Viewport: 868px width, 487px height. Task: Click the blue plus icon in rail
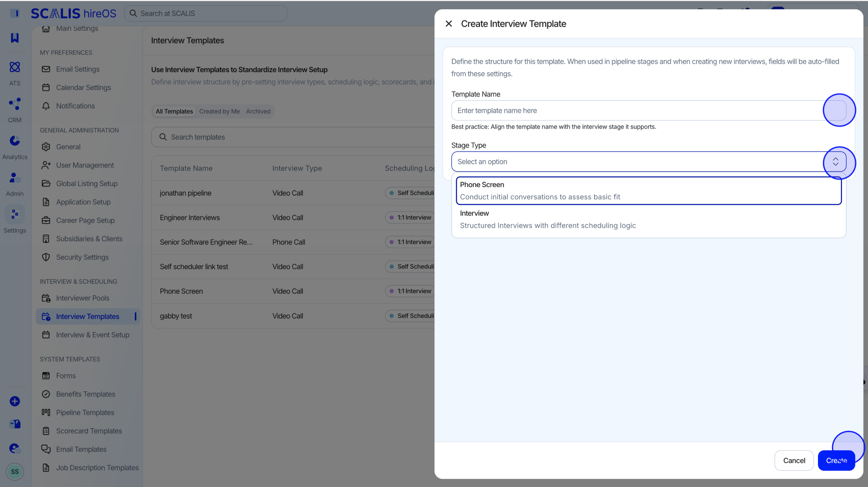tap(15, 401)
